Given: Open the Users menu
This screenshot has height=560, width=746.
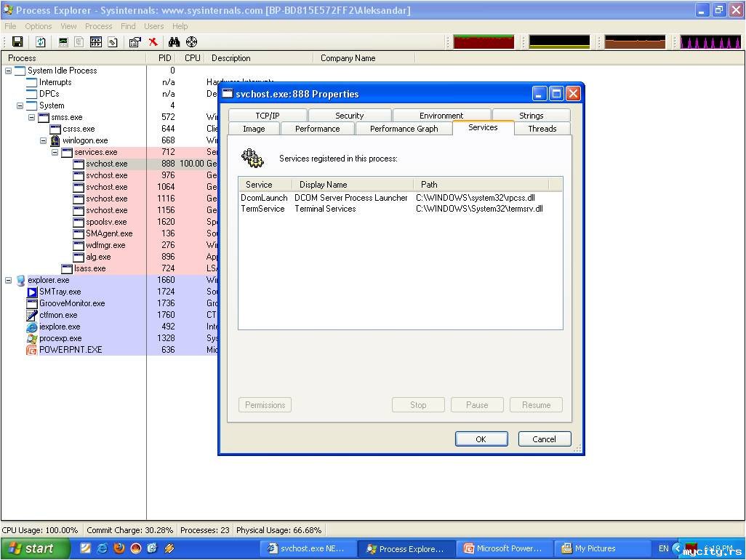Looking at the screenshot, I should point(153,26).
